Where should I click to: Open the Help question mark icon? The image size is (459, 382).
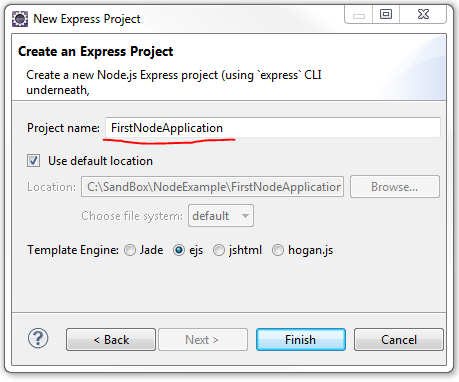pyautogui.click(x=38, y=338)
